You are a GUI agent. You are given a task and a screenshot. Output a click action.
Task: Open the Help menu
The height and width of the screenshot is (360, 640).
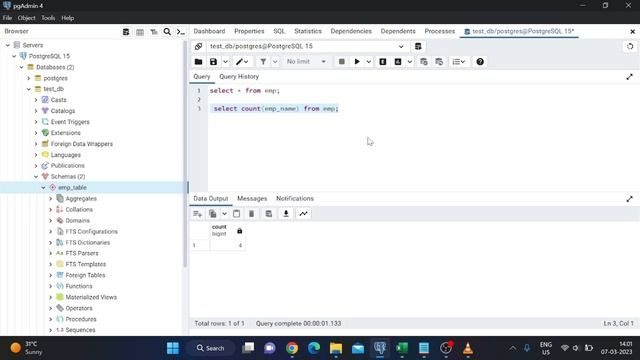pos(67,18)
